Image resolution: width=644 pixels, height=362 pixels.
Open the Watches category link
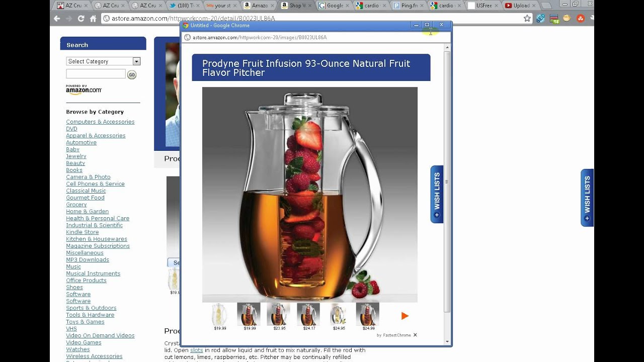point(78,349)
